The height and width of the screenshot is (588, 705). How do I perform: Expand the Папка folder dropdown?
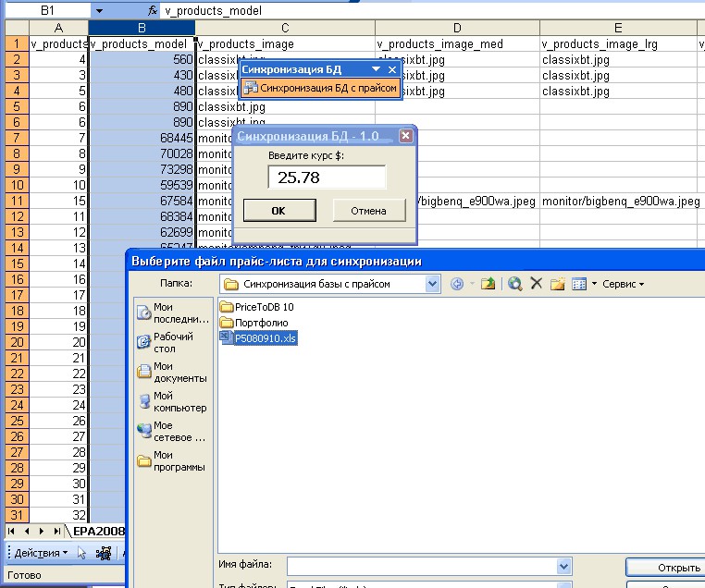[x=432, y=284]
